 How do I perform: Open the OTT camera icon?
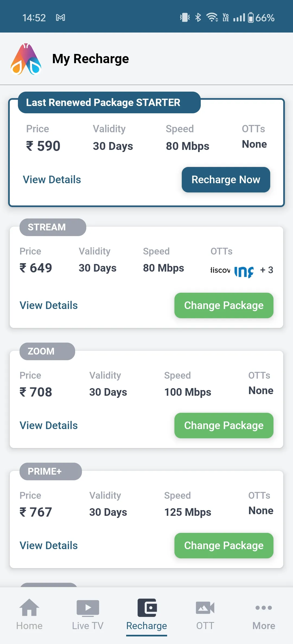point(205,608)
